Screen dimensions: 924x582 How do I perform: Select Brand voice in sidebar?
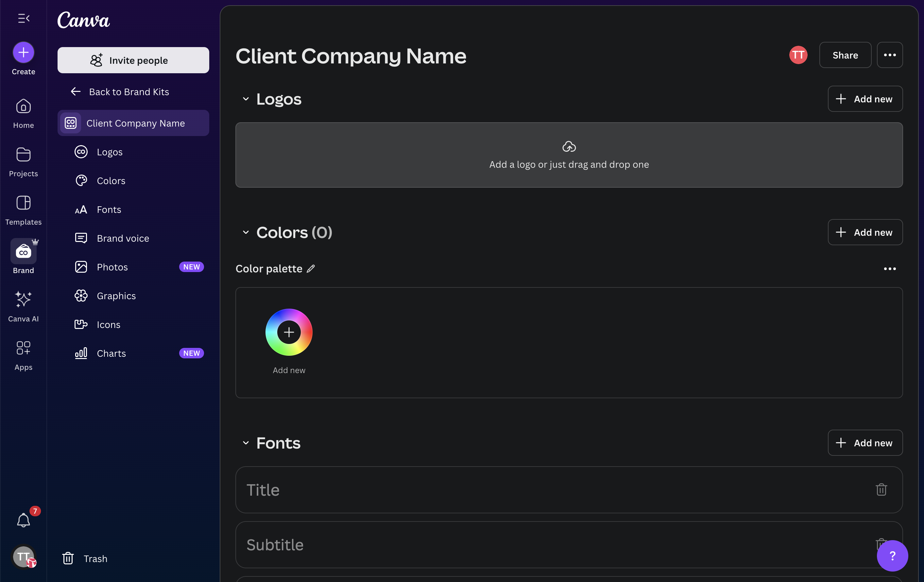(x=133, y=238)
